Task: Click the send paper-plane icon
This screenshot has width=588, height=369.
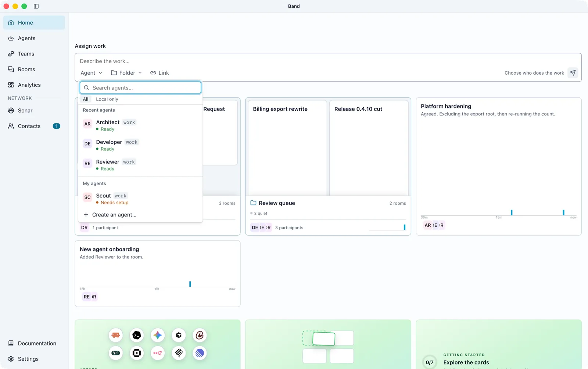Action: click(x=573, y=73)
